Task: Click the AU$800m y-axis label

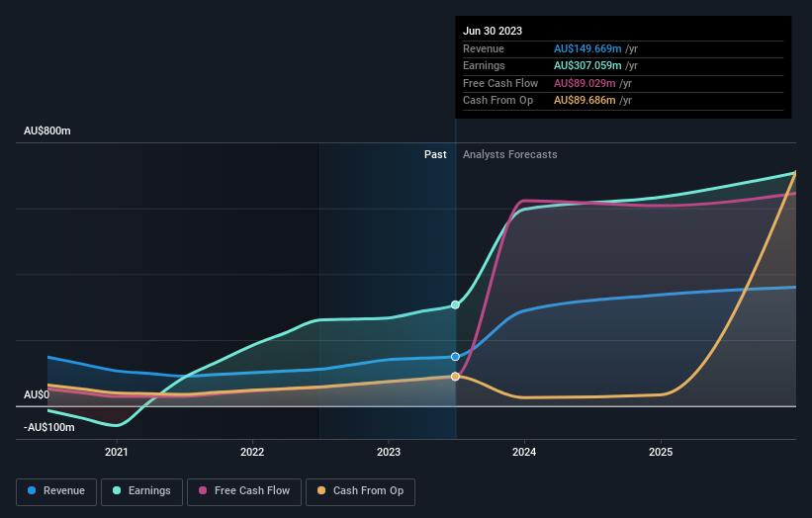Action: 47,130
